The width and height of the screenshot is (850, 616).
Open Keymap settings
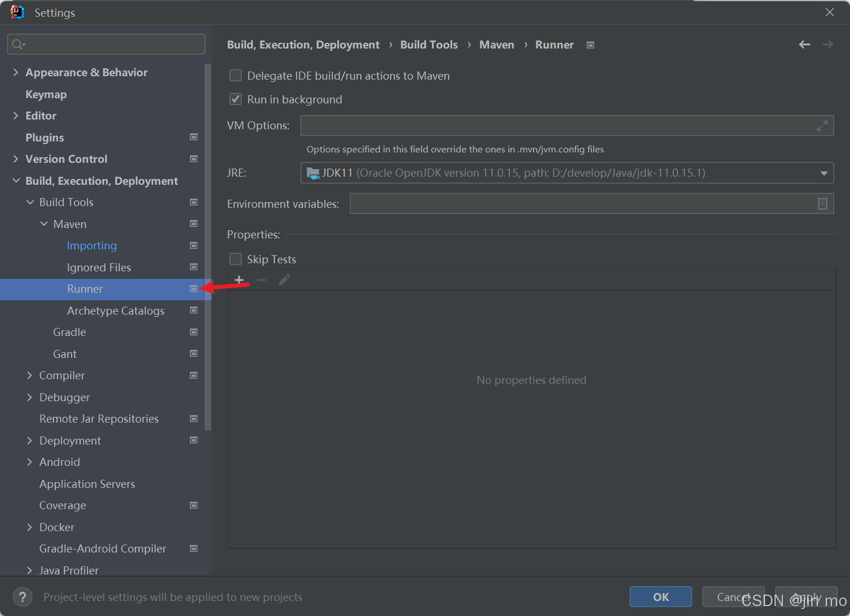[46, 94]
